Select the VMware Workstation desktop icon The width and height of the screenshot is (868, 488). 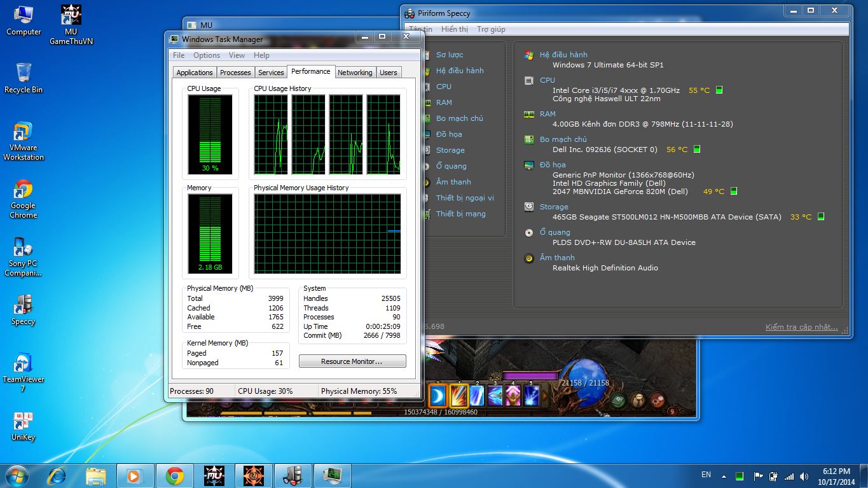pos(24,141)
